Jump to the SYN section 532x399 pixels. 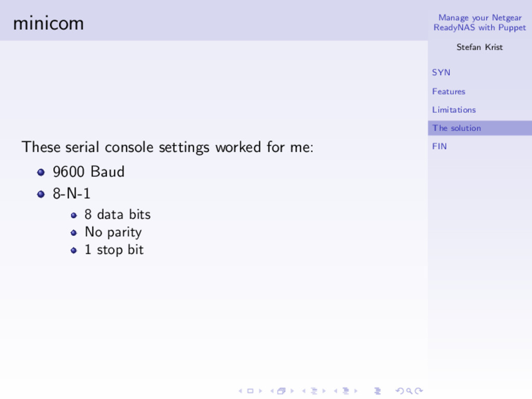[441, 73]
